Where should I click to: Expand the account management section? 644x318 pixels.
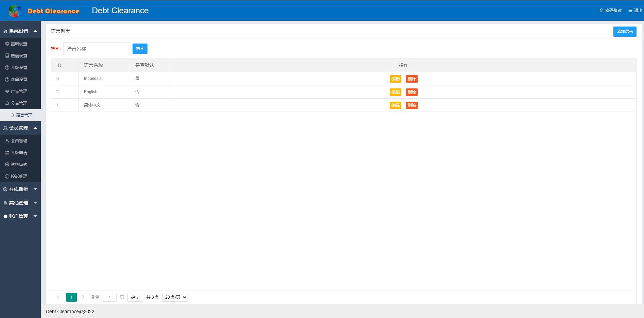[35, 216]
